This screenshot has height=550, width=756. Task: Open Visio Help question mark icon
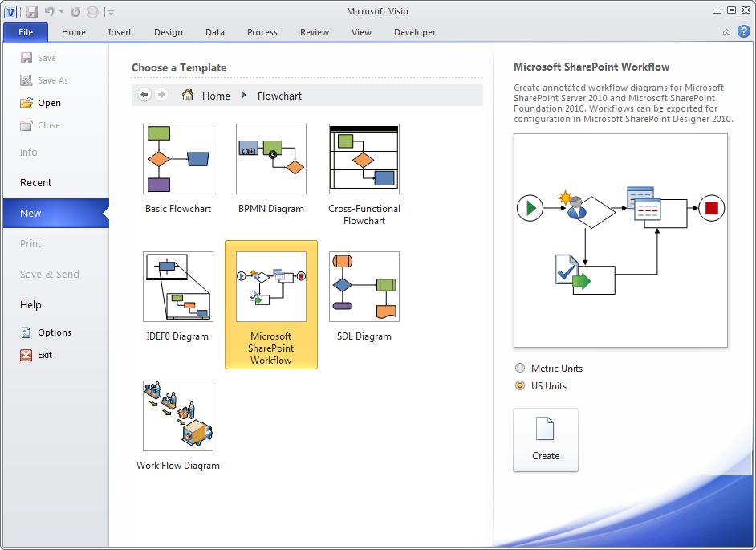click(744, 32)
